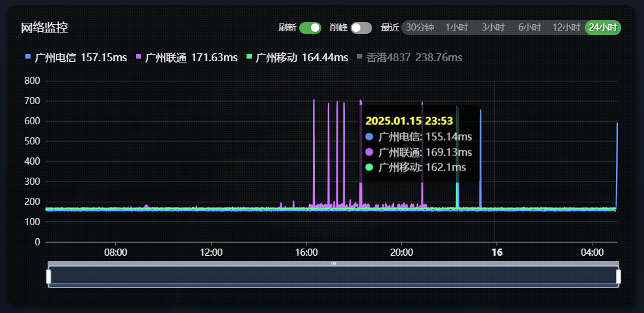
Task: Toggle the 刷新 auto-refresh switch
Action: coord(310,27)
